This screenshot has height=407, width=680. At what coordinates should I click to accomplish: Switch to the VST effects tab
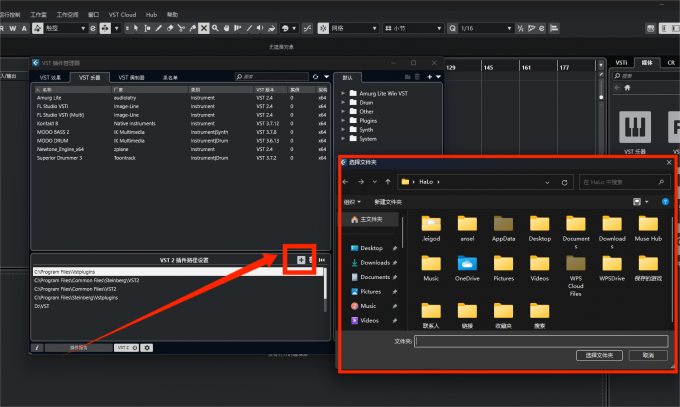pos(50,77)
